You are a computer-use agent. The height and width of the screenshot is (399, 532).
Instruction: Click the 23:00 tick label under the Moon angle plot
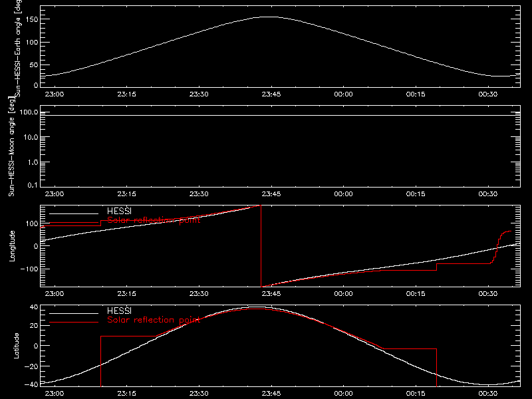(55, 194)
